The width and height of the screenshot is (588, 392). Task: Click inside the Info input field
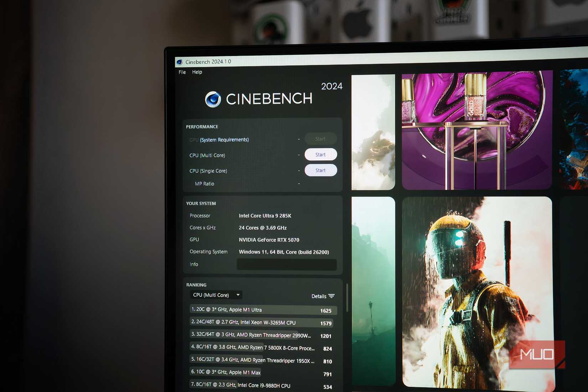(286, 264)
